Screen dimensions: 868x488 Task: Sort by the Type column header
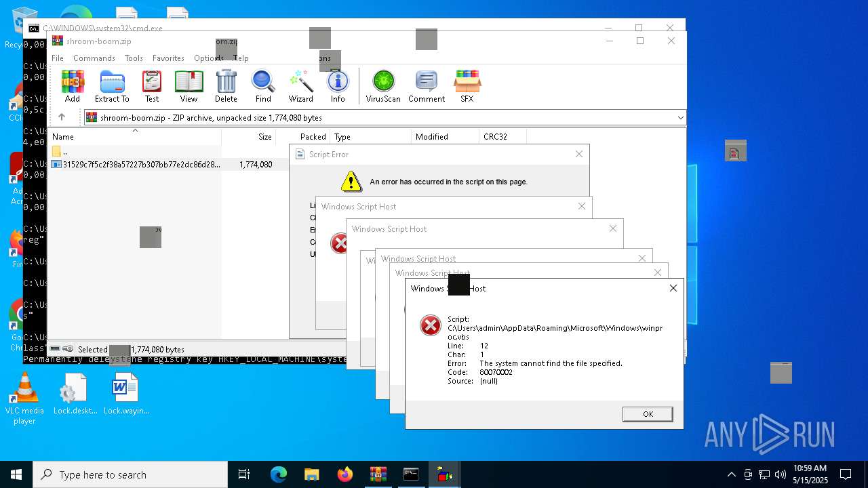click(370, 136)
